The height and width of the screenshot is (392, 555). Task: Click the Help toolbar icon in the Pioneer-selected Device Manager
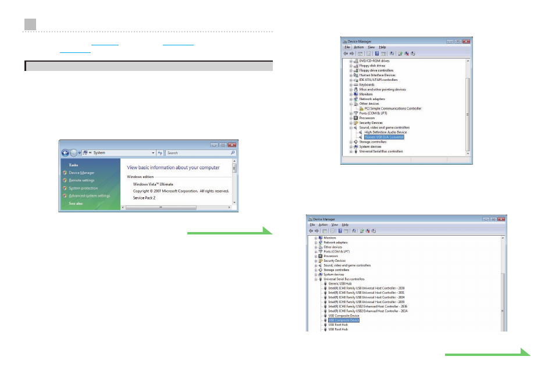point(377,54)
